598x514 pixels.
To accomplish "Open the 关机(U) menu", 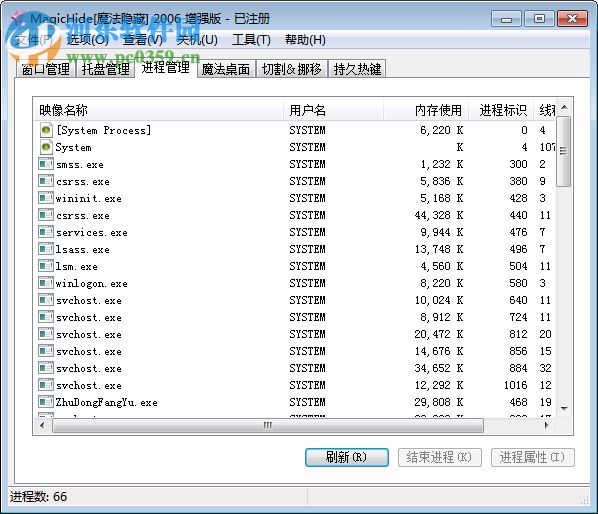I will (x=197, y=40).
